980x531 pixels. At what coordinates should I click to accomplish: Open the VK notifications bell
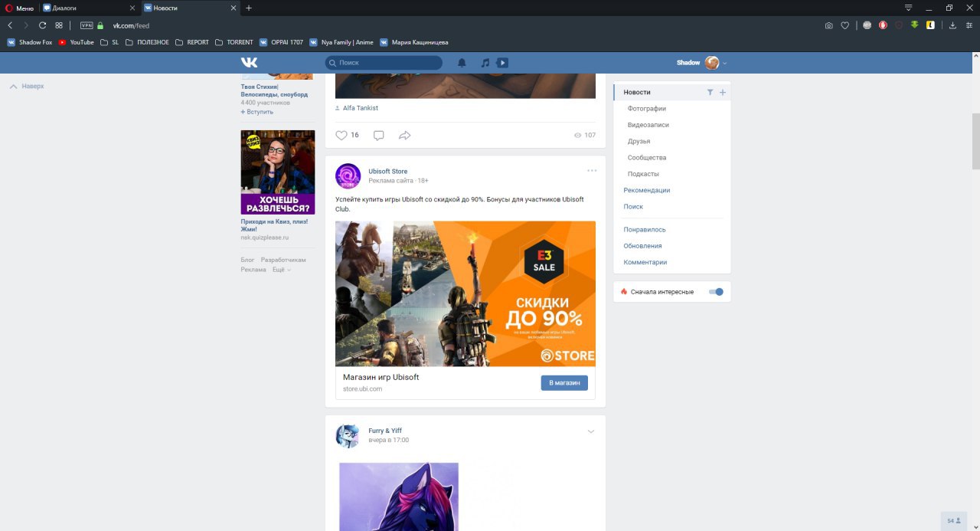click(462, 63)
